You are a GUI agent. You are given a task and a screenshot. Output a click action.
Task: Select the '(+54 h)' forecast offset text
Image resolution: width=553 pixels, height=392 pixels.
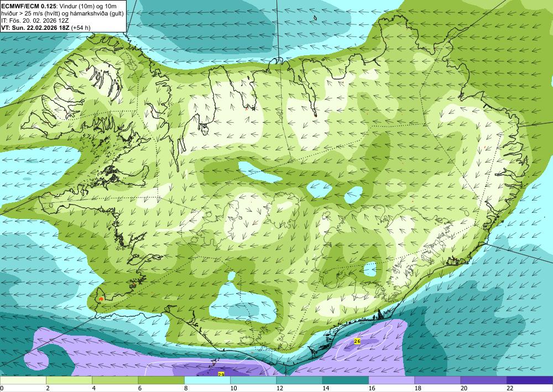coord(81,28)
